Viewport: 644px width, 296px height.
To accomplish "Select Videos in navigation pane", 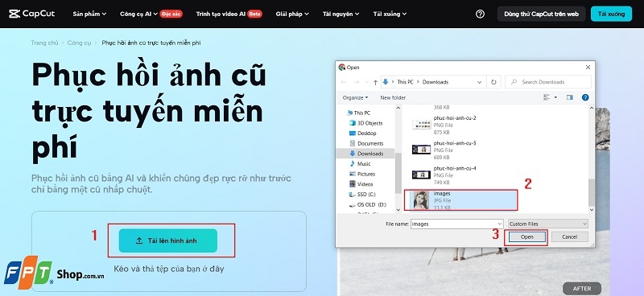I will click(x=361, y=184).
